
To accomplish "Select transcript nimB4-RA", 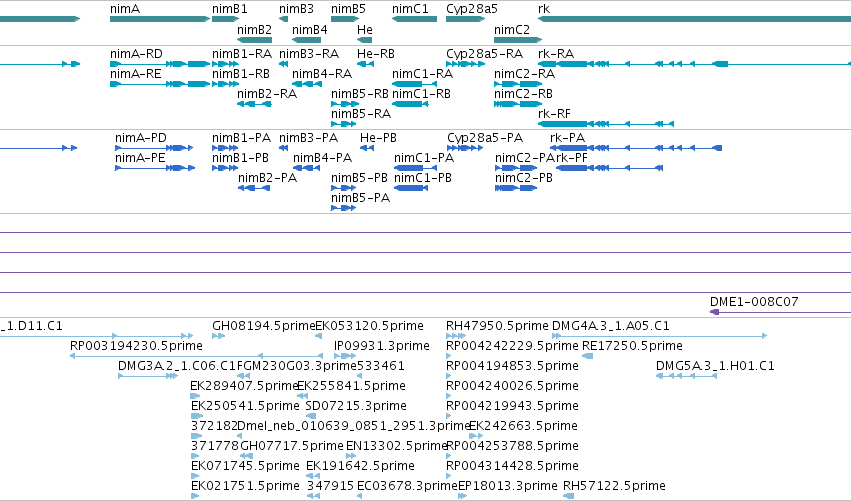I will point(322,74).
